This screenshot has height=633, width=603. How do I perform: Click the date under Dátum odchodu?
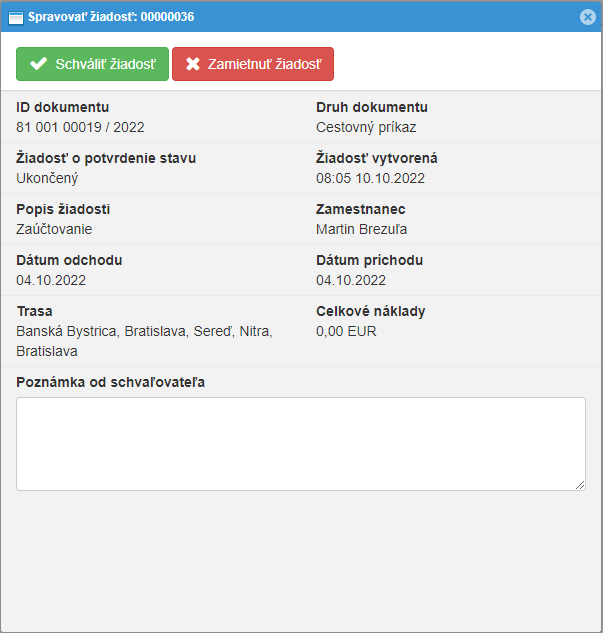tap(51, 280)
